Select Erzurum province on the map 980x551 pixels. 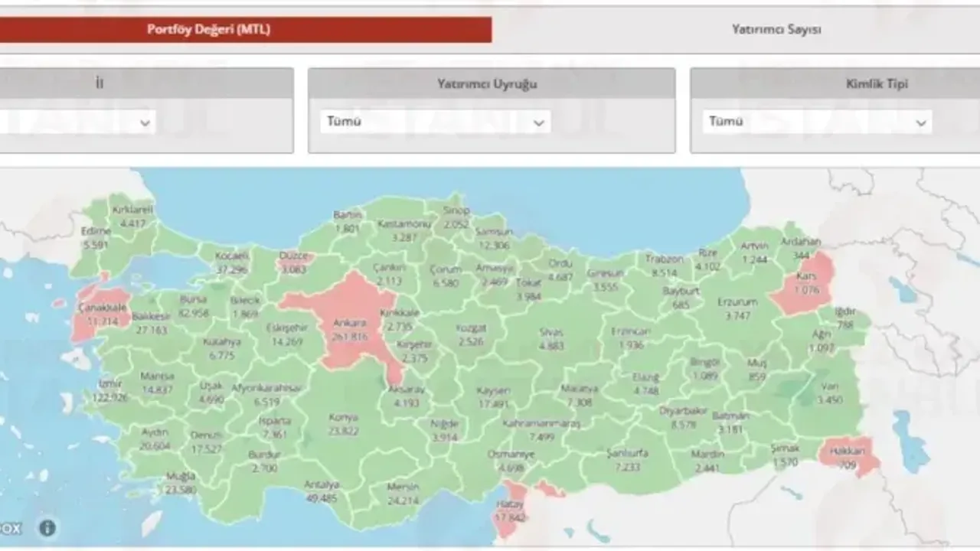pyautogui.click(x=737, y=308)
